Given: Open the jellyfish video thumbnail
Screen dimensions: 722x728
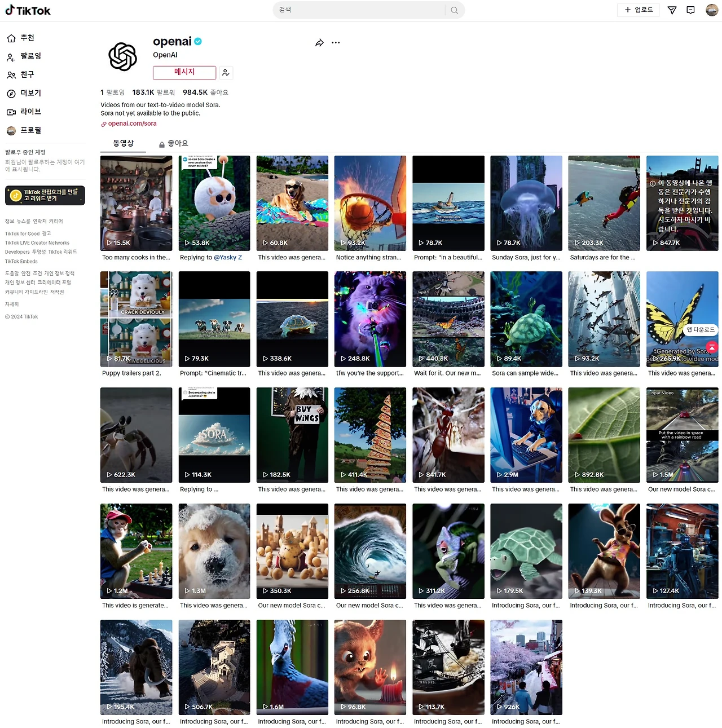Looking at the screenshot, I should point(526,203).
